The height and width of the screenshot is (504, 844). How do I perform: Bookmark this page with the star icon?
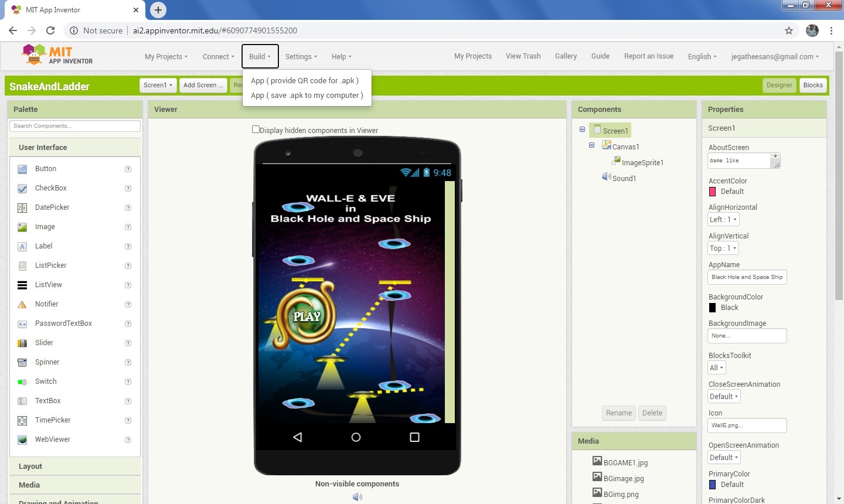[789, 30]
